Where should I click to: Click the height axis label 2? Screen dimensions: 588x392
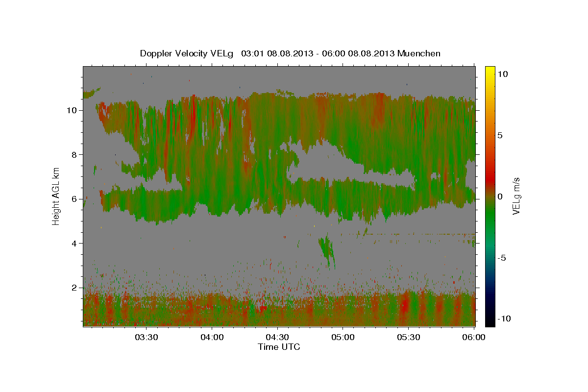[x=74, y=288]
